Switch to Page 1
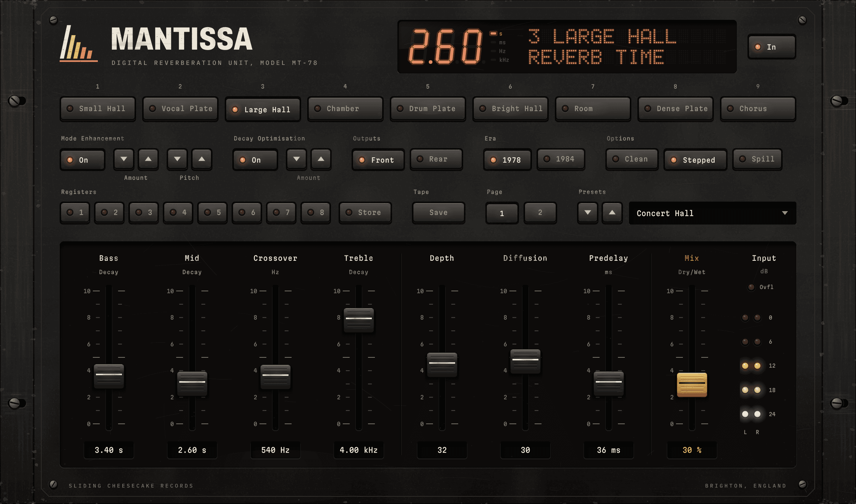Screen dimensions: 856x504 coord(502,213)
